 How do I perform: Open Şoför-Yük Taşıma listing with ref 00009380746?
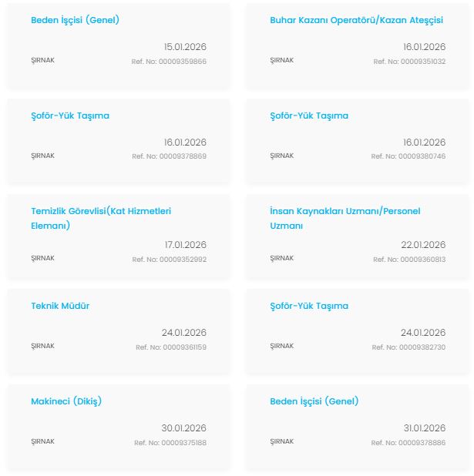[x=309, y=116]
